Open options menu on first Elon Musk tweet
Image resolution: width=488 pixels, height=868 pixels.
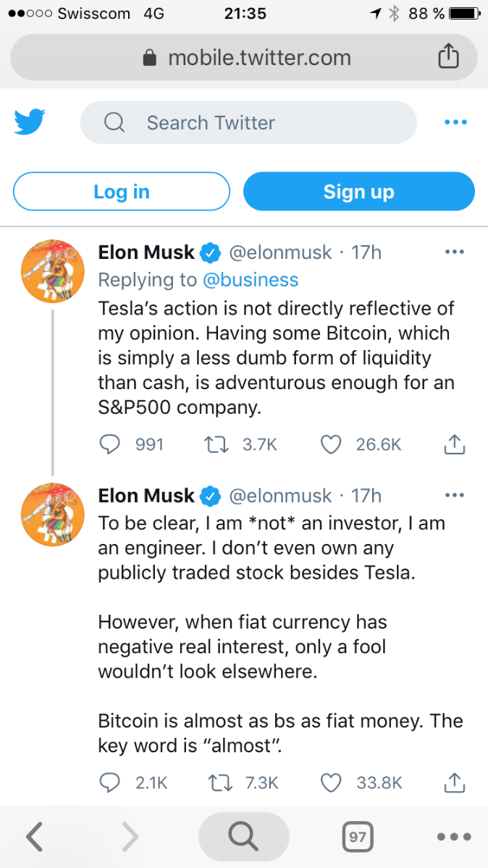pos(454,252)
